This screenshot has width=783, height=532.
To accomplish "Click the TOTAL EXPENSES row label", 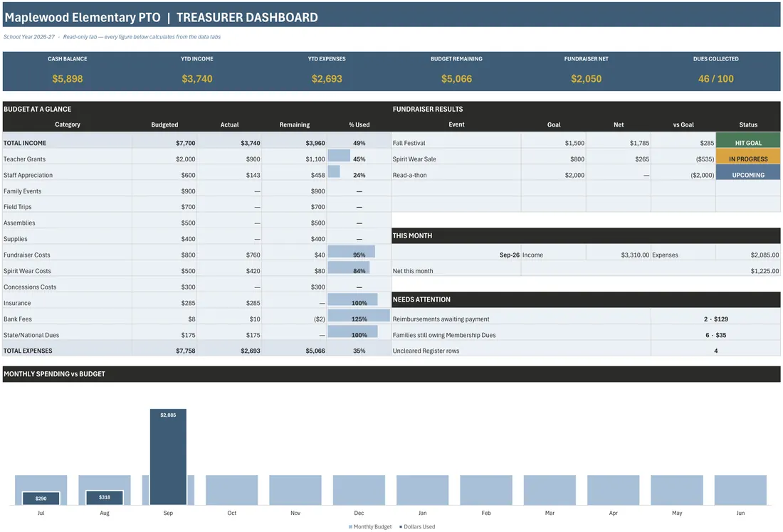I will click(x=28, y=351).
